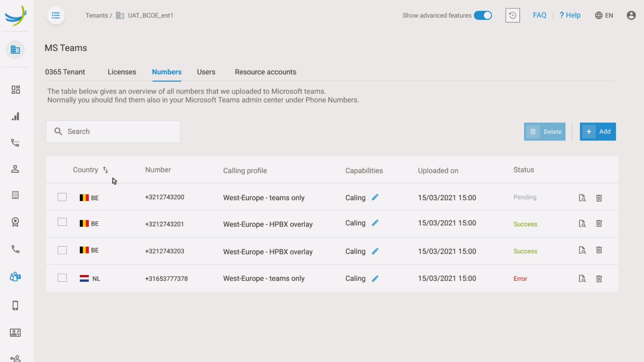Click the analytics icon in the left sidebar
The width and height of the screenshot is (644, 362).
[x=15, y=116]
